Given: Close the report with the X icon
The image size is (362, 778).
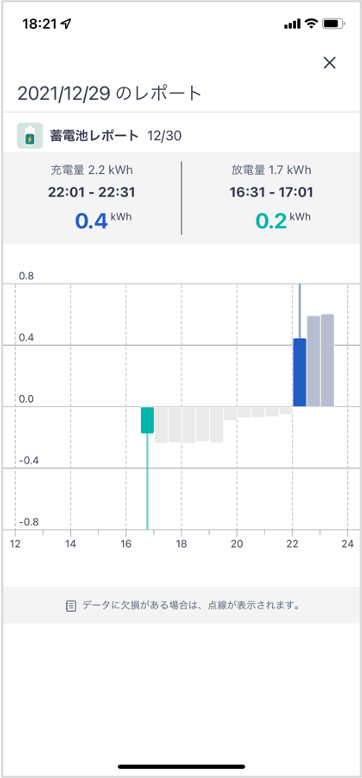Looking at the screenshot, I should click(330, 63).
